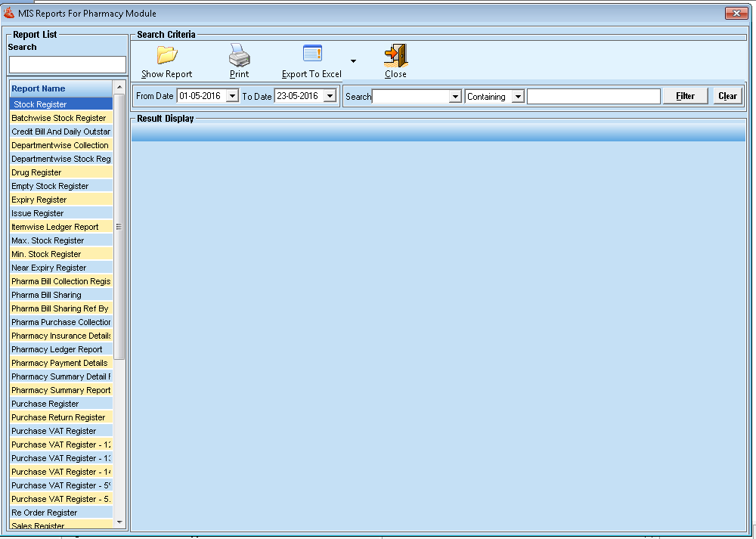Click the Close door icon
The width and height of the screenshot is (756, 539).
coord(395,56)
